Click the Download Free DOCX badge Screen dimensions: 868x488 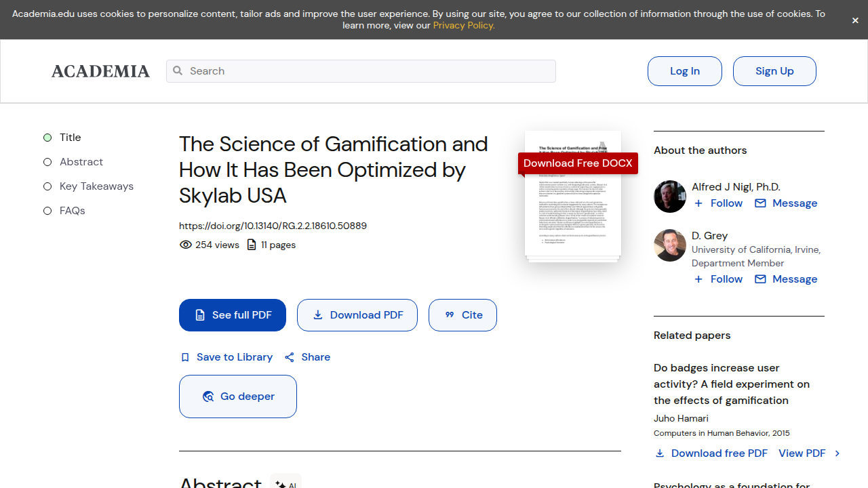(578, 163)
